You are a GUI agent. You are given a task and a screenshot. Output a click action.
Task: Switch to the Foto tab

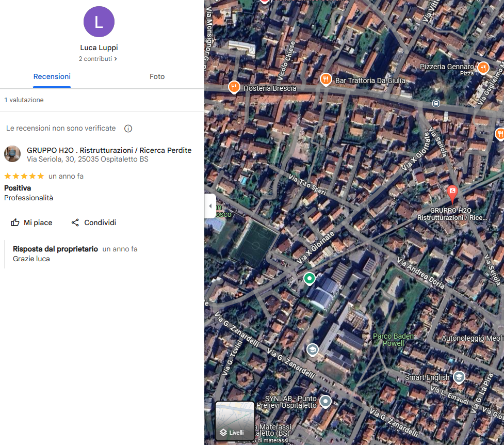pyautogui.click(x=157, y=76)
